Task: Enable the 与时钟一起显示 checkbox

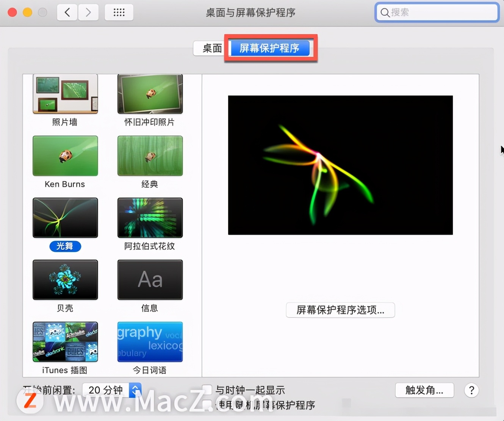Action: [x=207, y=390]
